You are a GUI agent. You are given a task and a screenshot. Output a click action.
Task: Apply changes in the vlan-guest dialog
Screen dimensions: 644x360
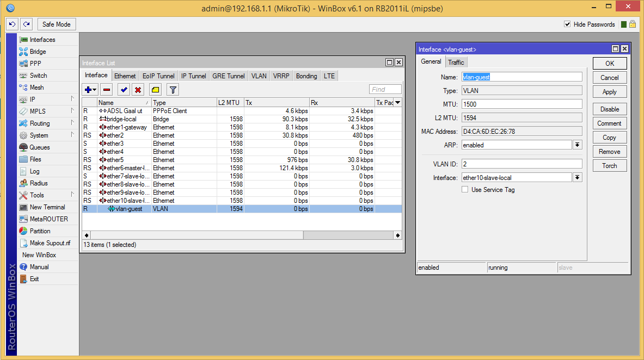pos(609,91)
